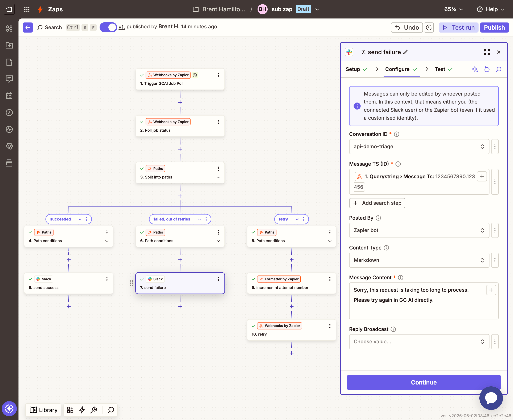
Task: Expand the retry path dropdown
Action: [x=297, y=219]
